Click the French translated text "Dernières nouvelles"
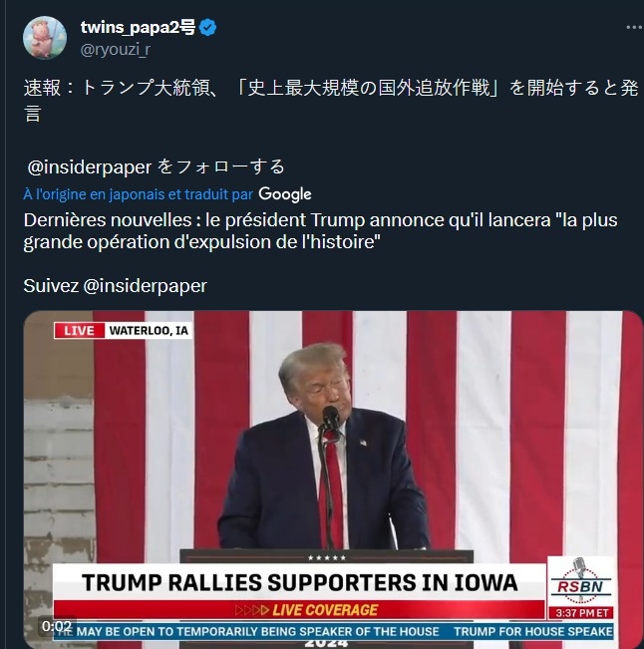This screenshot has height=649, width=644. (108, 220)
